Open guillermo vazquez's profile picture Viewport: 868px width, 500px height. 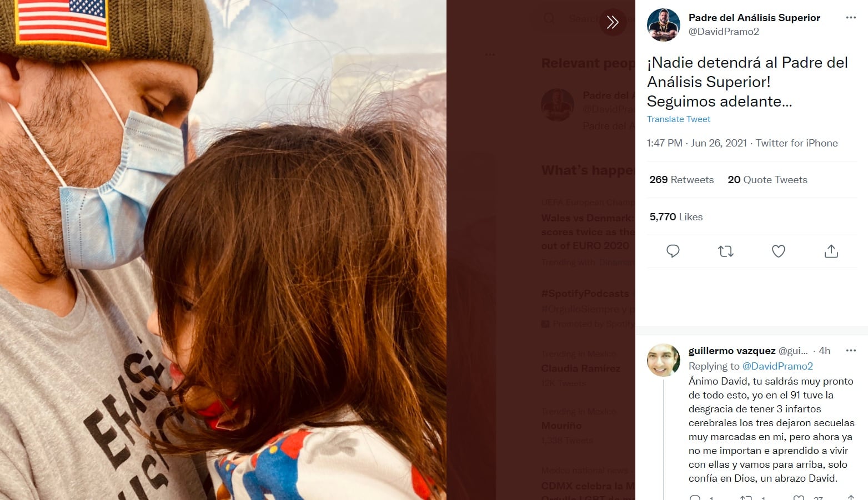pos(663,360)
